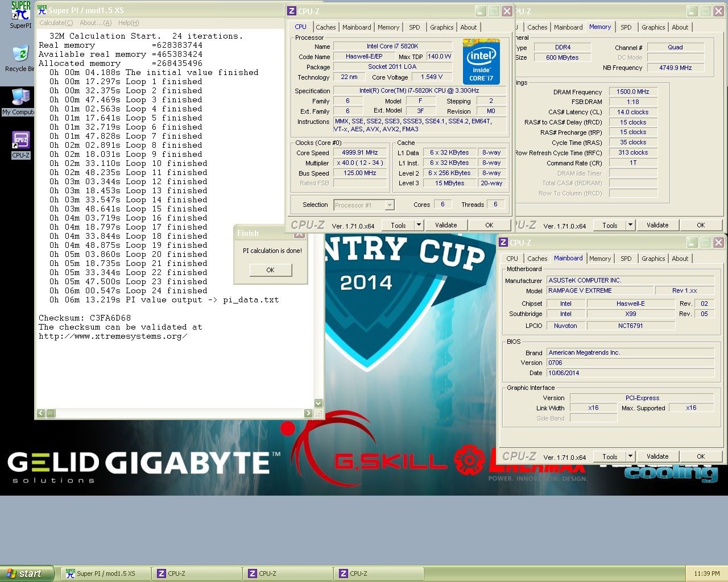Viewport: 728px width, 582px height.
Task: Open the Recycle Bin desktop icon
Action: (19, 54)
